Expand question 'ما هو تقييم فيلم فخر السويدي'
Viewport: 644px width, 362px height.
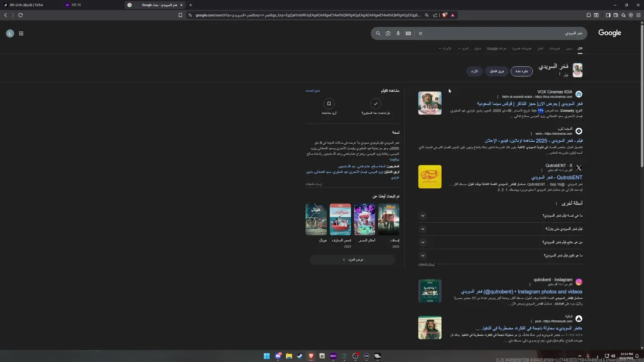(x=423, y=255)
